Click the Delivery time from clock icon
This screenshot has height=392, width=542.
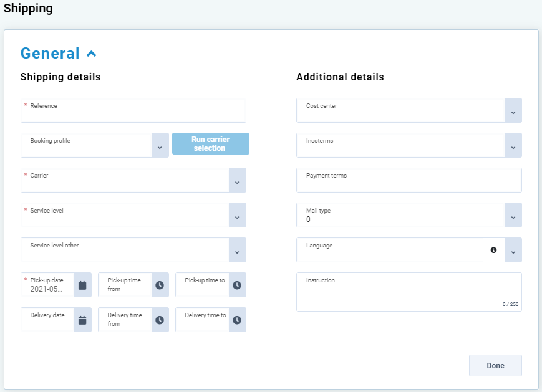tap(160, 320)
